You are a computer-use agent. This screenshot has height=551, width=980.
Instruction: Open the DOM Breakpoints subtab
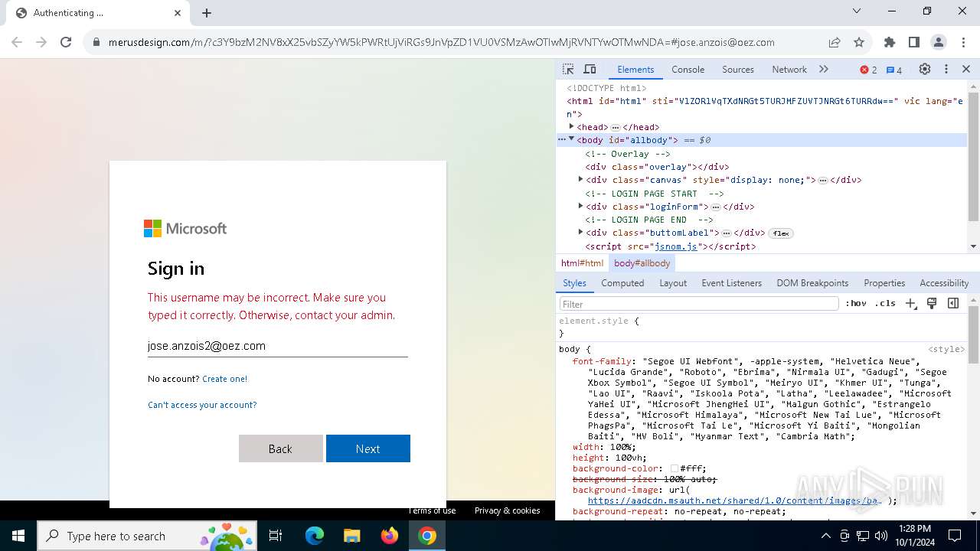pos(812,283)
